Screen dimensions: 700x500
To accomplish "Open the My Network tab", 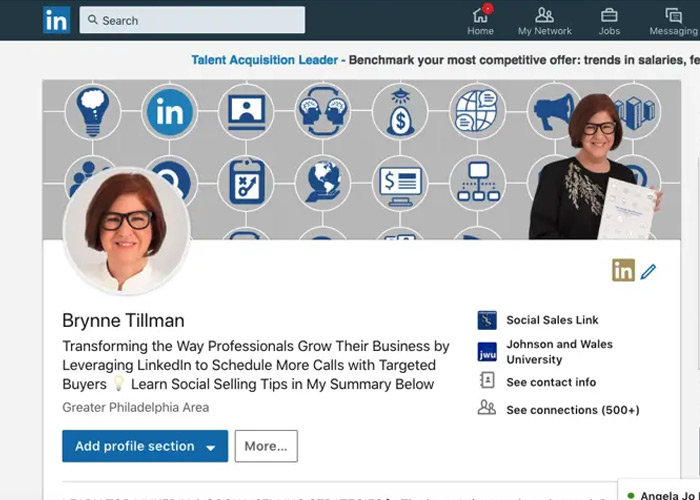I will click(545, 21).
